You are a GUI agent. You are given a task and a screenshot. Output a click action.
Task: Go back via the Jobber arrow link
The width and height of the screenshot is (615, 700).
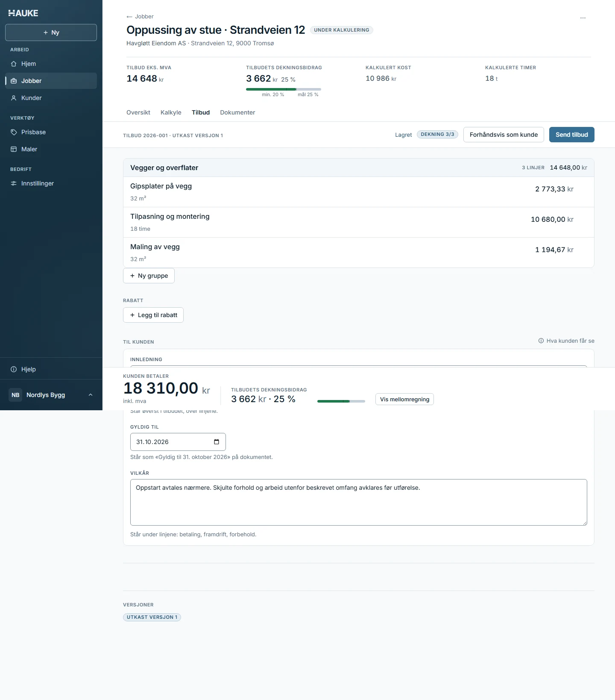[140, 16]
